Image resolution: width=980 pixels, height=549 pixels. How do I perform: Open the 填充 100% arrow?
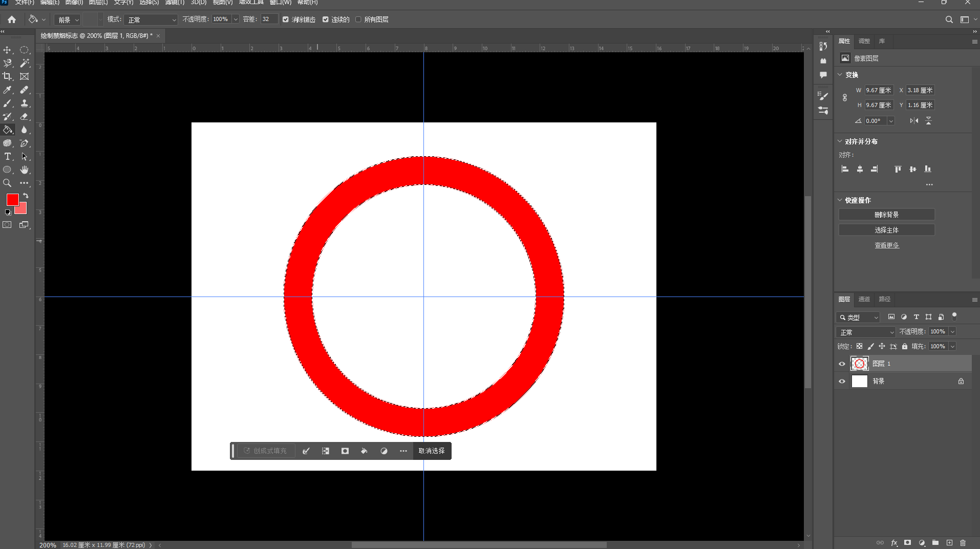(952, 347)
